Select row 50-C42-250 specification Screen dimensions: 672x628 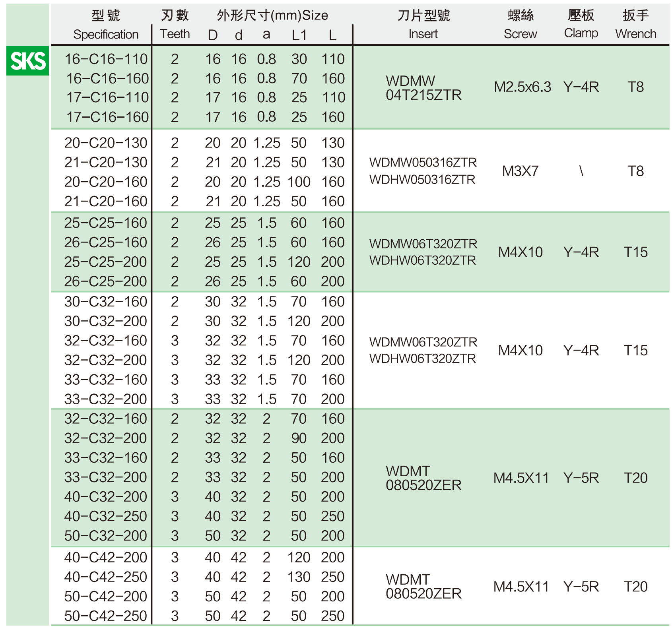pos(106,616)
